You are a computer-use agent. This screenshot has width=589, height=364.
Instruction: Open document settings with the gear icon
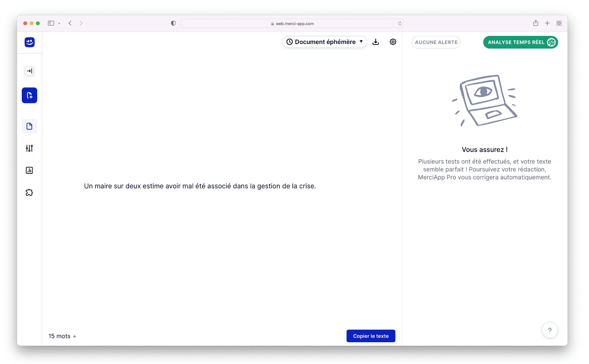tap(393, 42)
